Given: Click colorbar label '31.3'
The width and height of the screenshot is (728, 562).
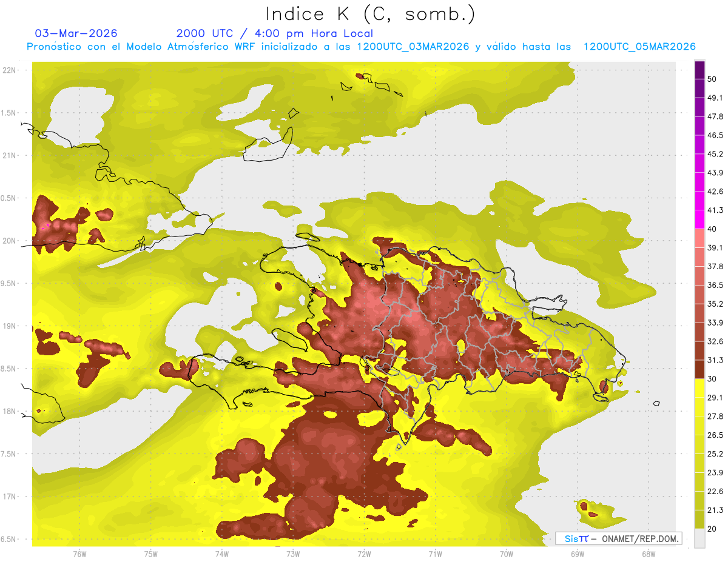Looking at the screenshot, I should (x=715, y=360).
